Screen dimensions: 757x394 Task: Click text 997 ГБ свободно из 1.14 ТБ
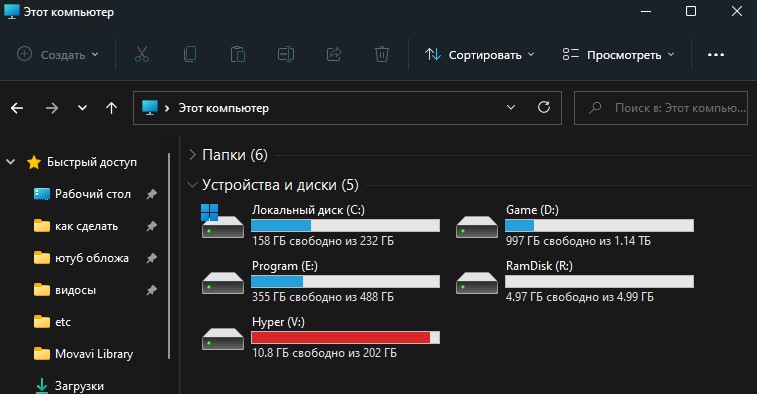(578, 240)
